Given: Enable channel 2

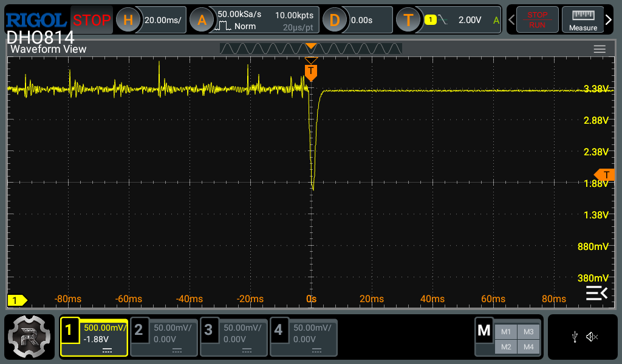Looking at the screenshot, I should click(165, 337).
